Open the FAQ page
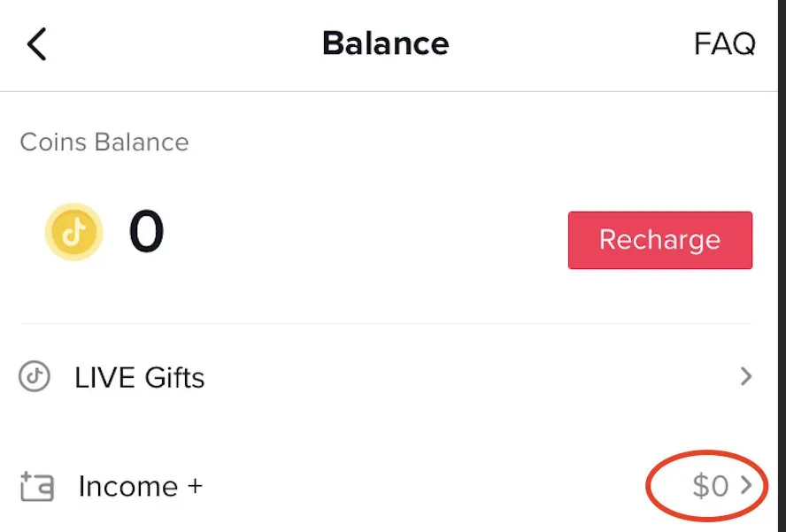 coord(724,43)
